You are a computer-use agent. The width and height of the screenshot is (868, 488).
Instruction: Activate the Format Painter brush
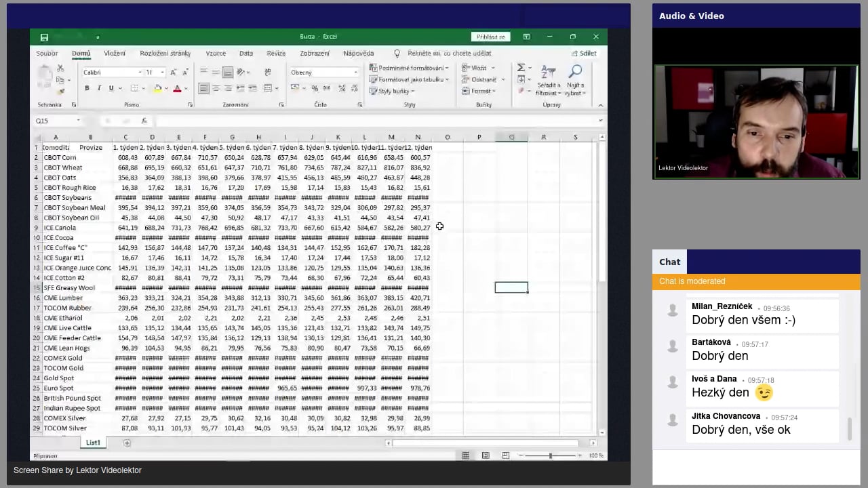point(60,91)
